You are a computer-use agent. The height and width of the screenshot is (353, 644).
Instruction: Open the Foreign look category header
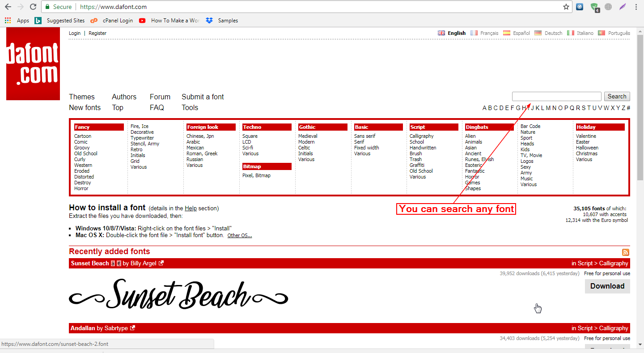point(211,127)
